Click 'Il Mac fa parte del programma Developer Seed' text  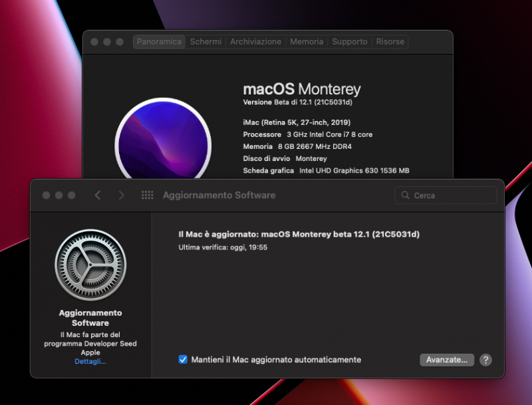[x=90, y=344]
